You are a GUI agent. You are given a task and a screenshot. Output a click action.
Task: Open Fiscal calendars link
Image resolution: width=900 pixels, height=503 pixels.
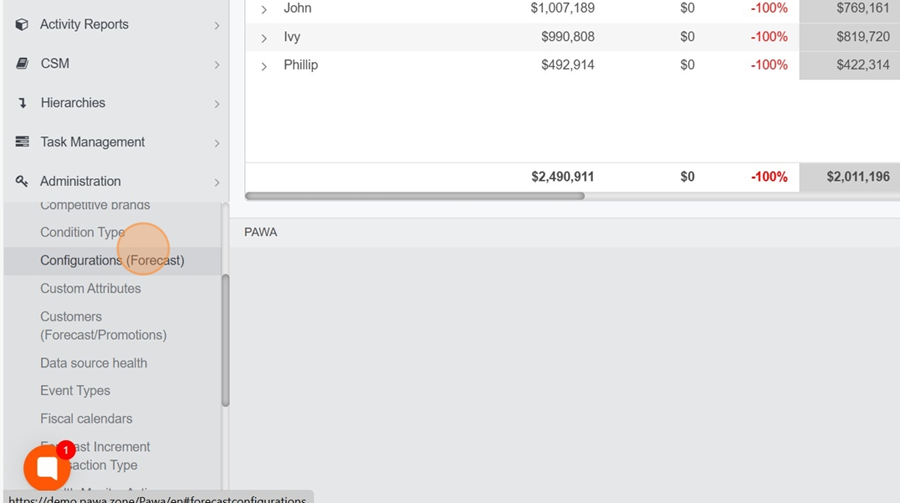(86, 419)
